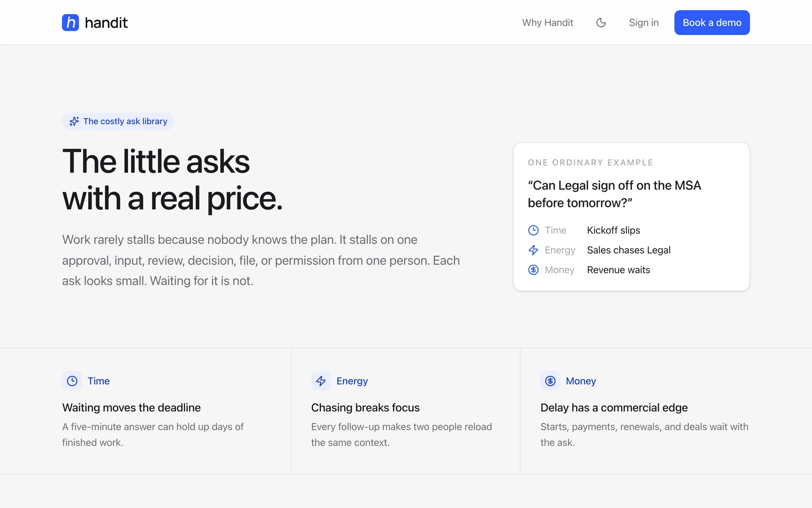
Task: Click the 'ONE ORDINARY EXAMPLE' label
Action: [x=591, y=163]
